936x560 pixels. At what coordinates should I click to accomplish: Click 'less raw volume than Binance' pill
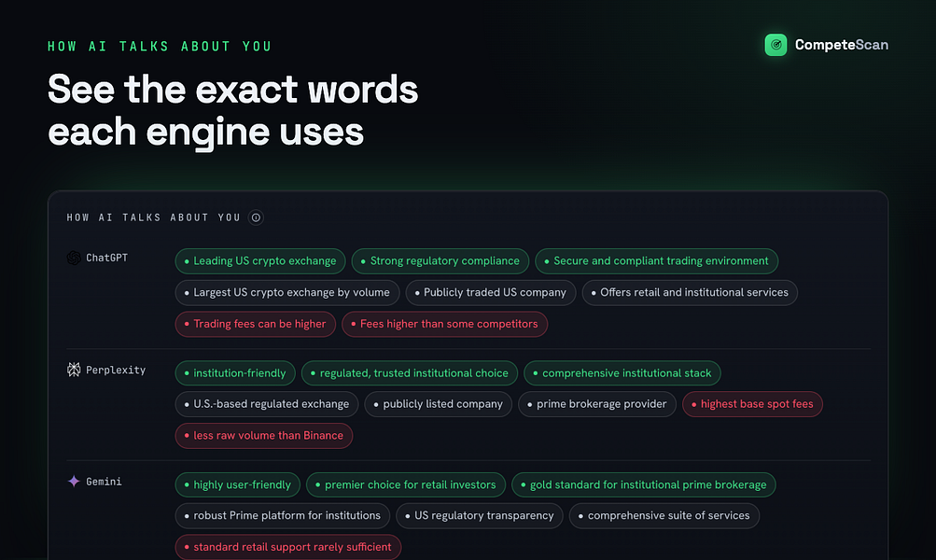[x=264, y=436]
